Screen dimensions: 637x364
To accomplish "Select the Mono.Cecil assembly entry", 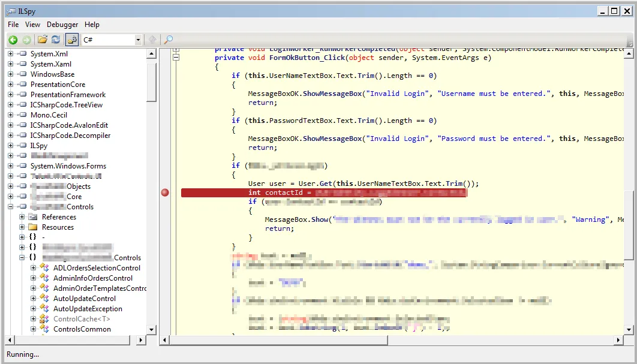I will coord(49,115).
